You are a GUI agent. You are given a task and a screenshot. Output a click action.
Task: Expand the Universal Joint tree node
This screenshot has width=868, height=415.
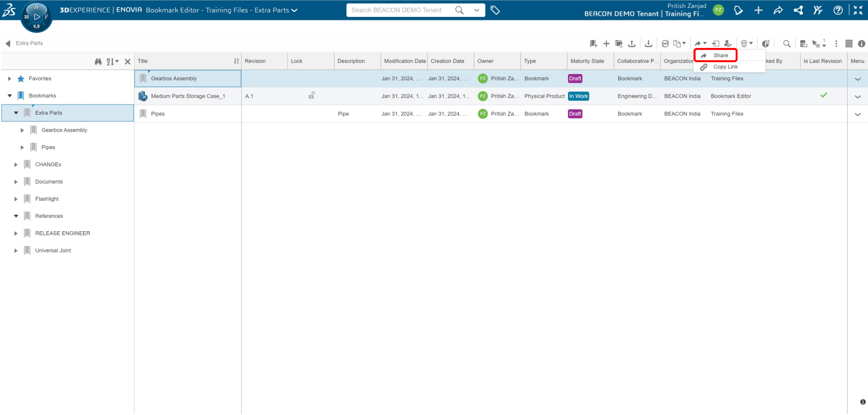tap(16, 250)
